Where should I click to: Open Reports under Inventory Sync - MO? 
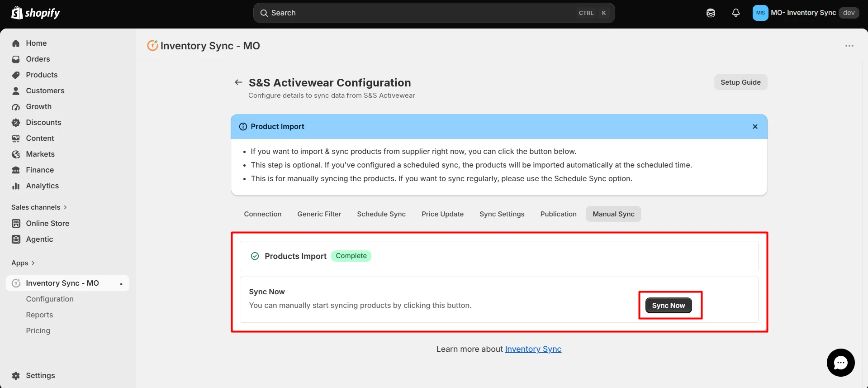pyautogui.click(x=39, y=315)
